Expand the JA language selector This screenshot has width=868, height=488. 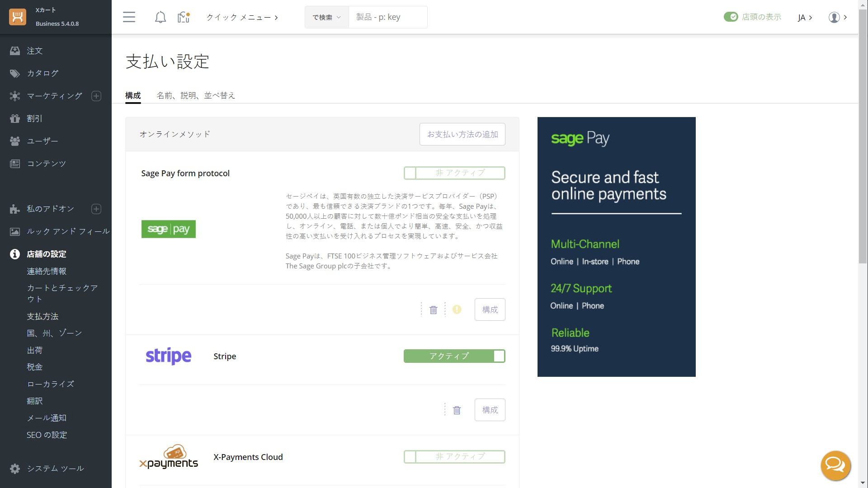coord(805,18)
